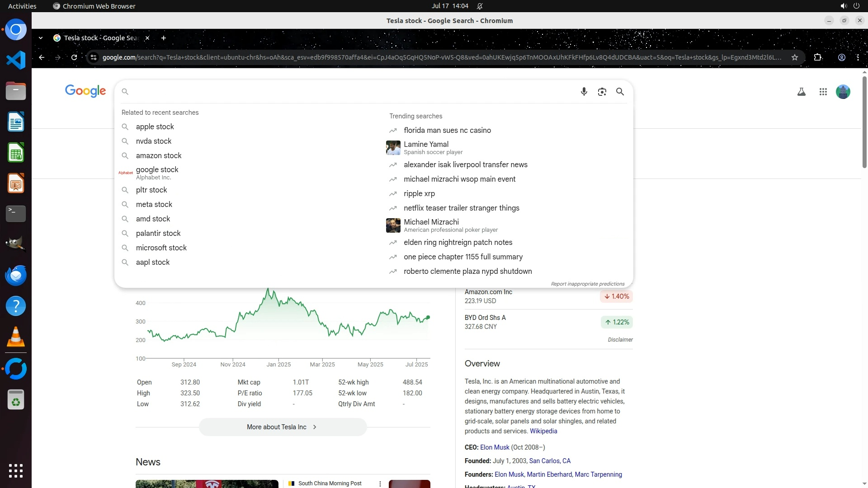This screenshot has width=868, height=488.
Task: Open a new browser tab
Action: click(164, 38)
